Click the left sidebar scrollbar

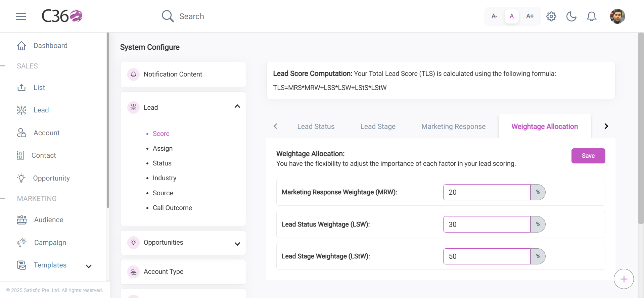tap(108, 120)
